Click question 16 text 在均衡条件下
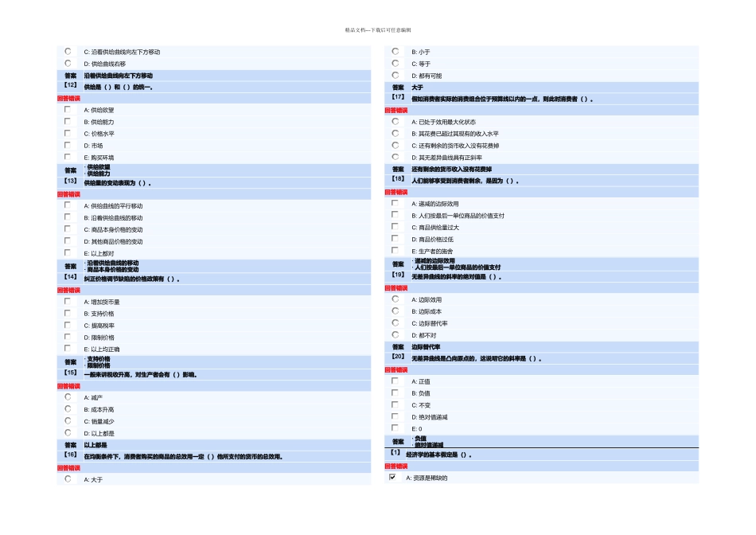 (x=102, y=456)
